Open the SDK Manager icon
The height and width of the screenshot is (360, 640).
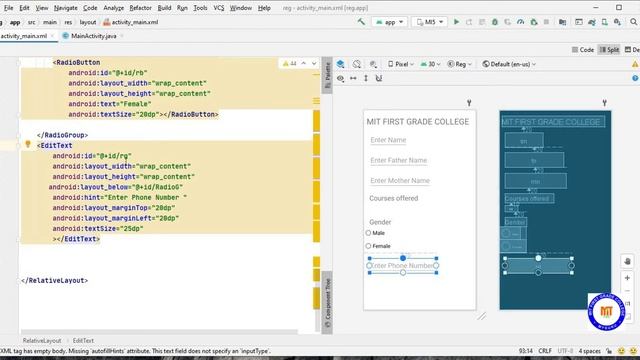(617, 22)
